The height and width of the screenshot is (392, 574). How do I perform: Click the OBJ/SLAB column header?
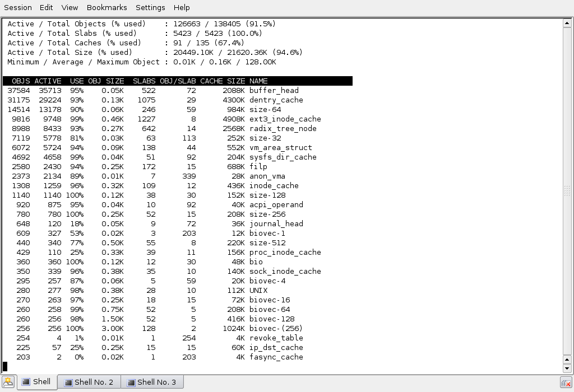click(x=178, y=81)
